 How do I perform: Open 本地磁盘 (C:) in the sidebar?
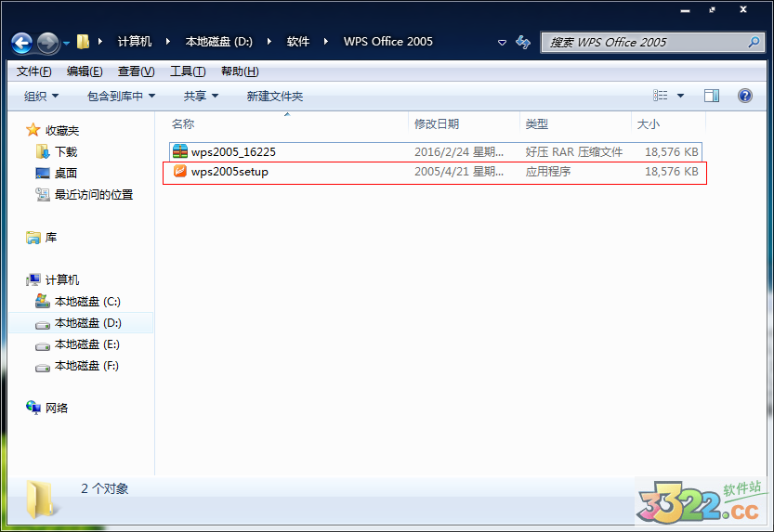tap(87, 301)
